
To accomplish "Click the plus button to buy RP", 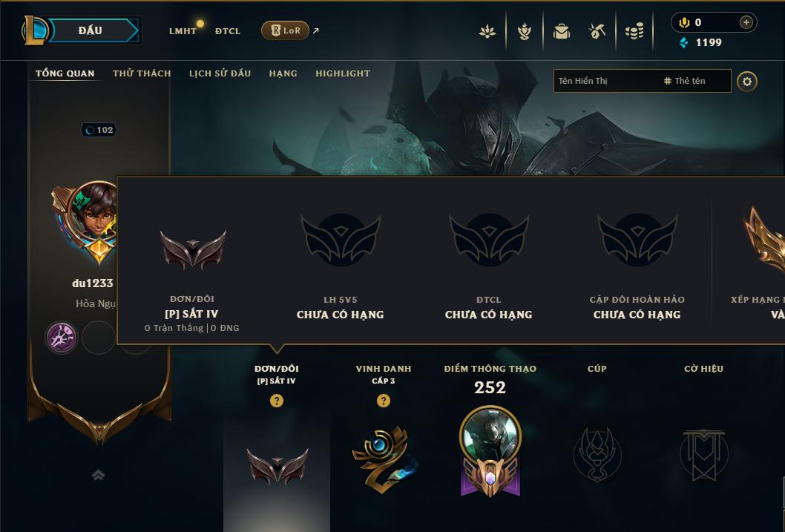I will (746, 22).
